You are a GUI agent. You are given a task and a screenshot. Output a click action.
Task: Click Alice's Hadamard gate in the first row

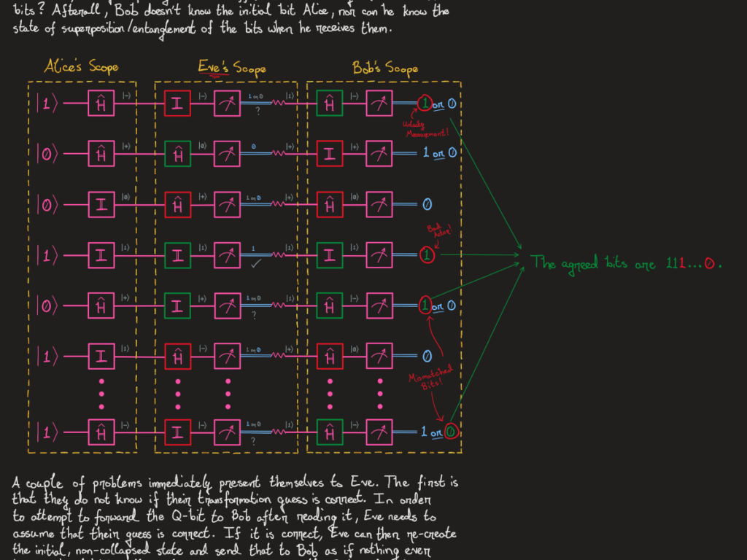pyautogui.click(x=101, y=104)
